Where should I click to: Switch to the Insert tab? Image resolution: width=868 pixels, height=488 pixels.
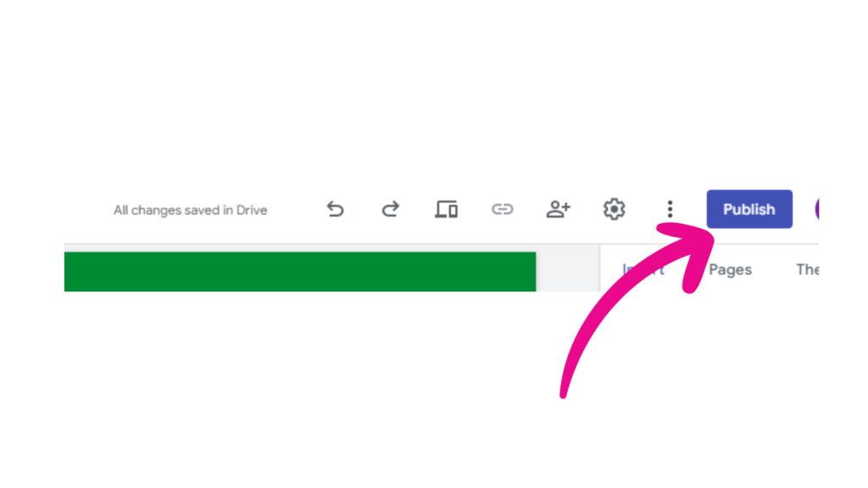643,269
